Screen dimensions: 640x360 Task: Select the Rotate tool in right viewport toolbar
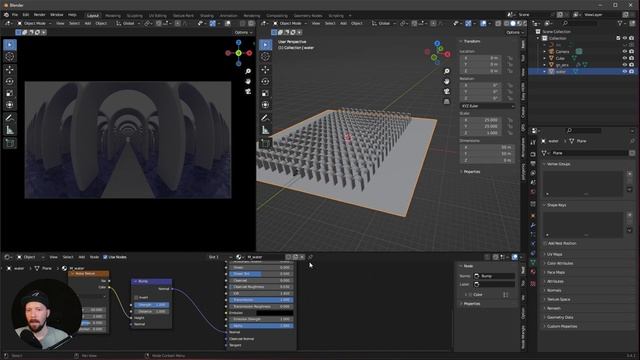[265, 82]
